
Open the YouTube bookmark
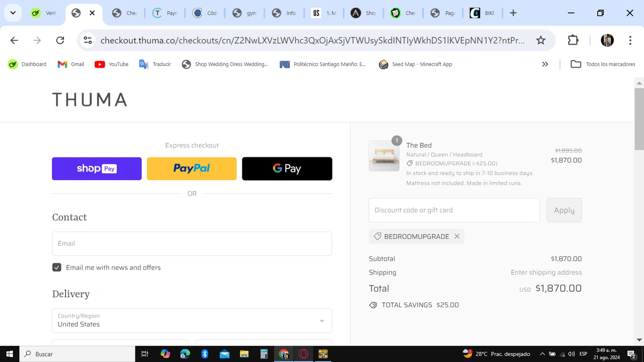112,64
